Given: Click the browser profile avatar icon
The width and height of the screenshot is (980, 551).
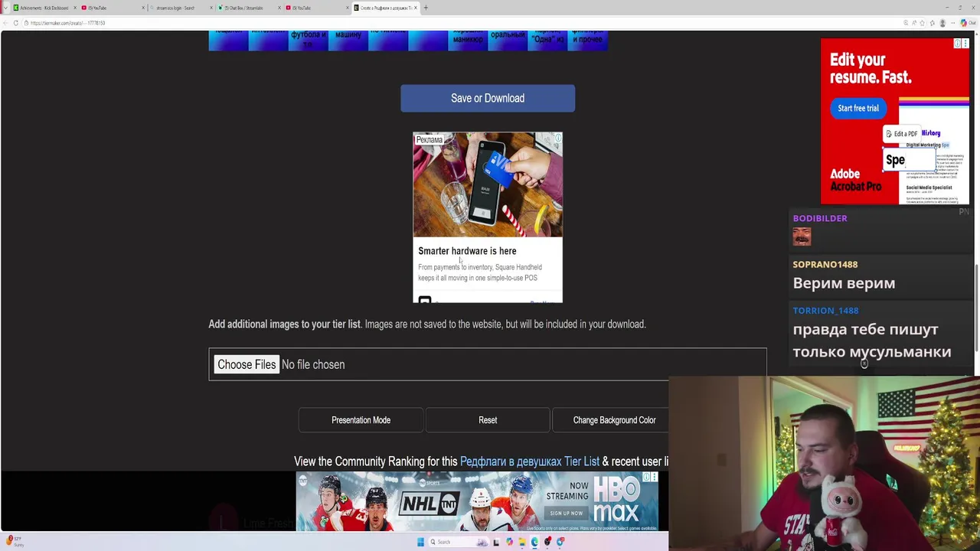Looking at the screenshot, I should point(942,23).
